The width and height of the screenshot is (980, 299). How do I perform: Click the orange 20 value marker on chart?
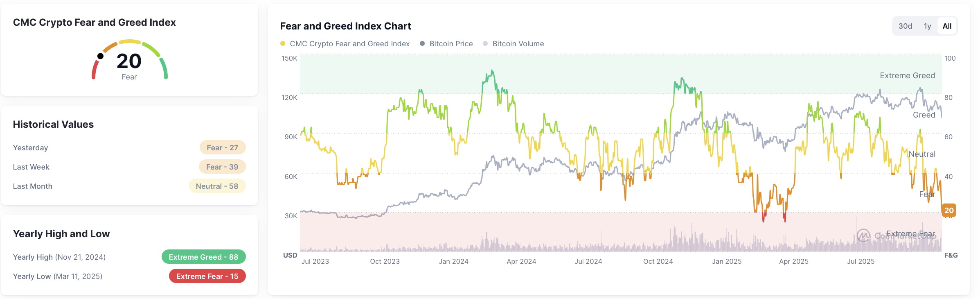click(949, 210)
